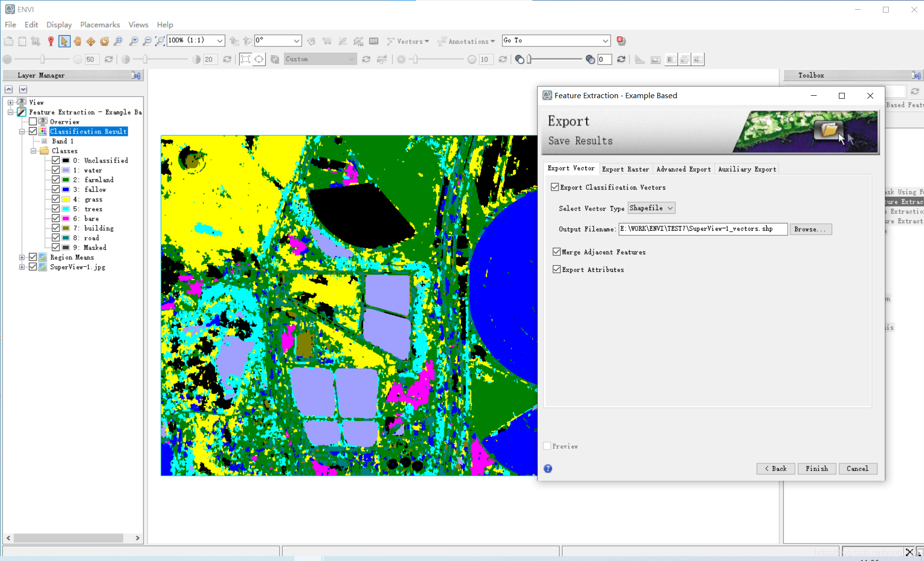924x561 pixels.
Task: Uncheck Merge Adjacent Features
Action: click(x=557, y=252)
